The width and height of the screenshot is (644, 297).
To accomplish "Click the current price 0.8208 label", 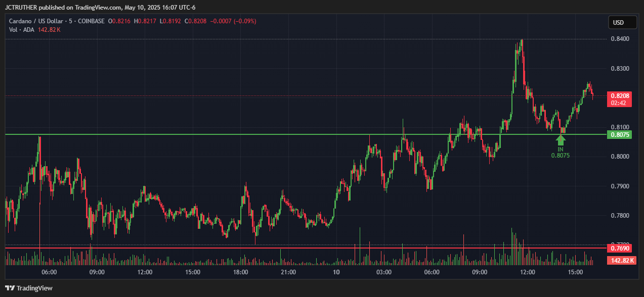I will (620, 95).
